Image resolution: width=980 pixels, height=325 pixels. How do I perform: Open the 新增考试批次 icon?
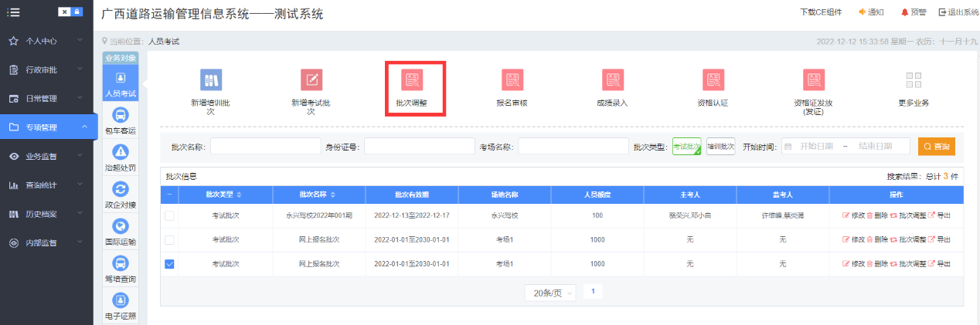(x=311, y=80)
